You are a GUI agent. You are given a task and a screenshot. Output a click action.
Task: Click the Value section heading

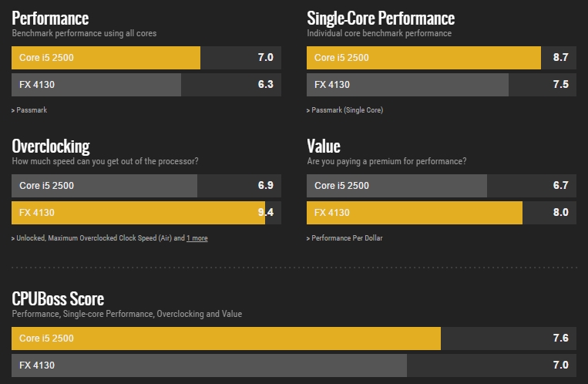(x=324, y=146)
